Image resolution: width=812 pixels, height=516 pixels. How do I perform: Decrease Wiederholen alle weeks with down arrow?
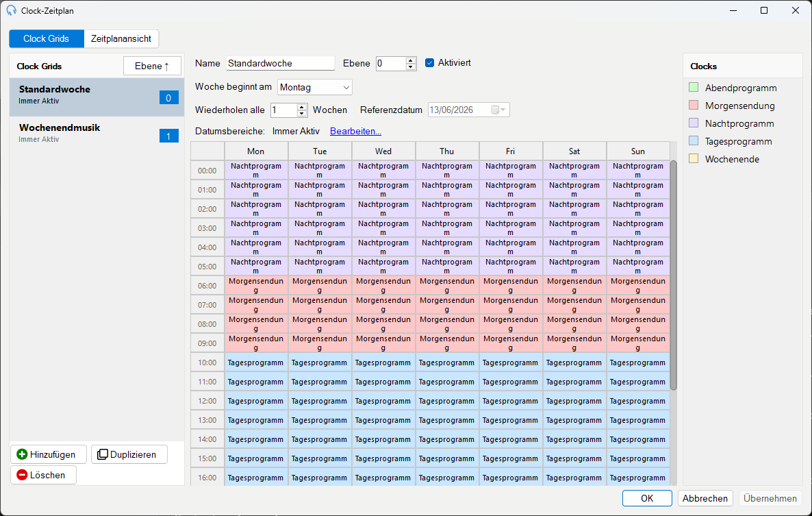302,113
